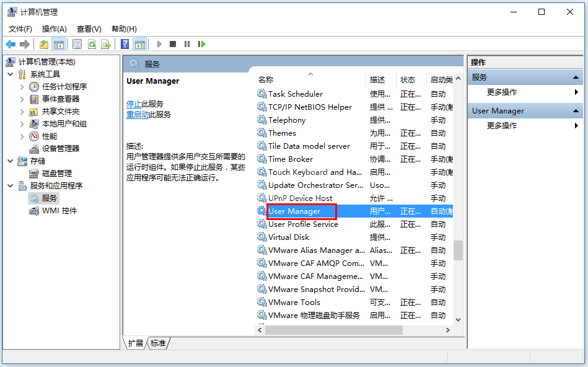Expand the 事件查看器 node arrow

coord(22,99)
